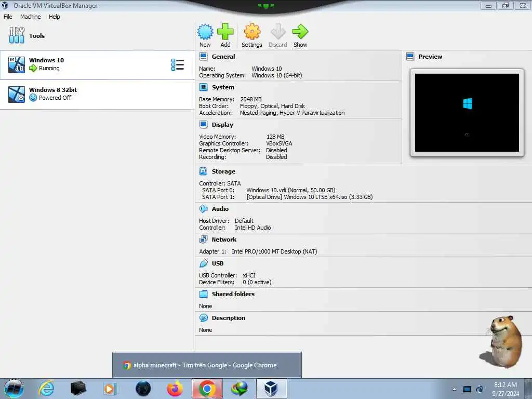The width and height of the screenshot is (532, 399).
Task: Switch to Google Chrome in the taskbar
Action: (x=207, y=389)
